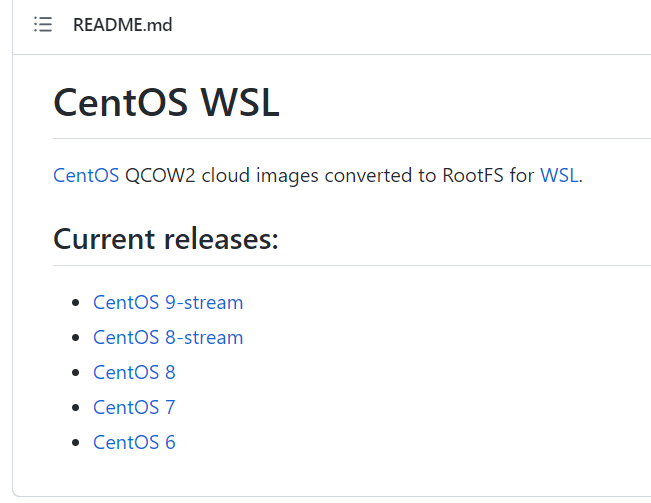
Task: Open the CentOS 8-stream release link
Action: pos(168,337)
